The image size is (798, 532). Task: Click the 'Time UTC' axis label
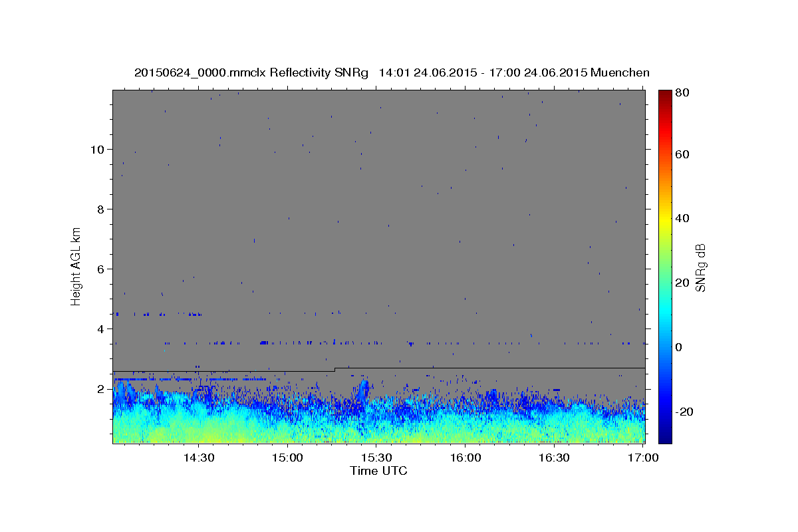click(x=378, y=471)
